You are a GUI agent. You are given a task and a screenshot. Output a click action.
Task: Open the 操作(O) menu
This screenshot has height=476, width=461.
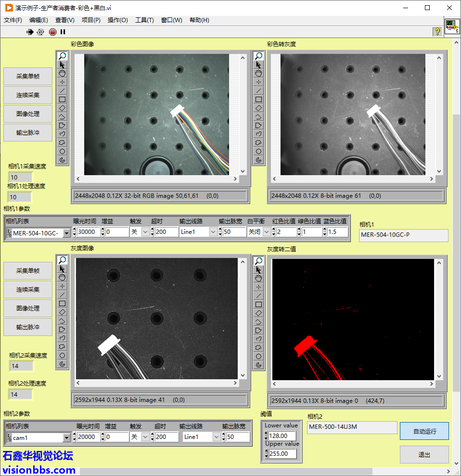tap(117, 20)
